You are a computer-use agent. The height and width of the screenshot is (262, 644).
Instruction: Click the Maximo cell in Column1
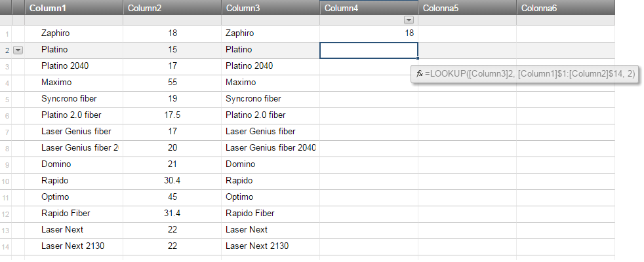click(x=74, y=83)
